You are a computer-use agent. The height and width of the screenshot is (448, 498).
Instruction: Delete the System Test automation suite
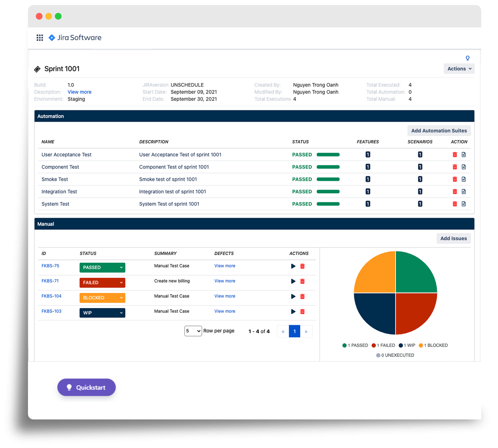pyautogui.click(x=455, y=204)
